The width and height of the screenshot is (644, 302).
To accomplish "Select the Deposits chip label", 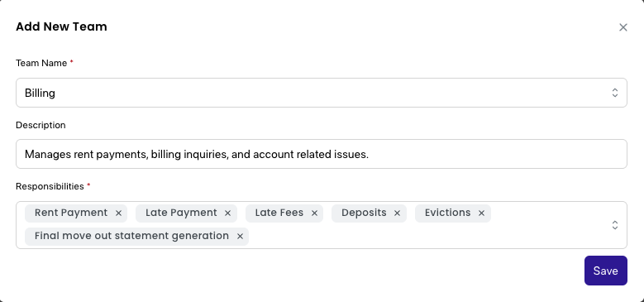I will point(364,213).
